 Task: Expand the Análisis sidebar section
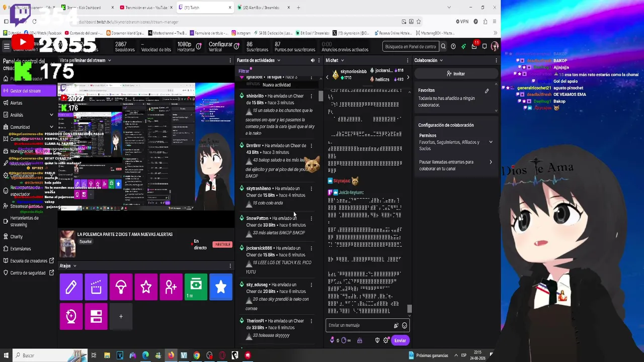coord(29,115)
